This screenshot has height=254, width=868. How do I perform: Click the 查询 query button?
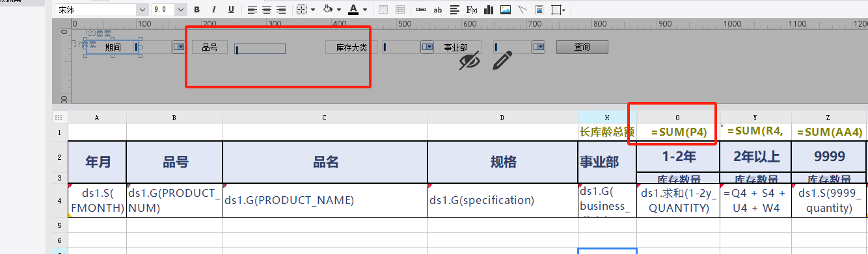click(582, 47)
